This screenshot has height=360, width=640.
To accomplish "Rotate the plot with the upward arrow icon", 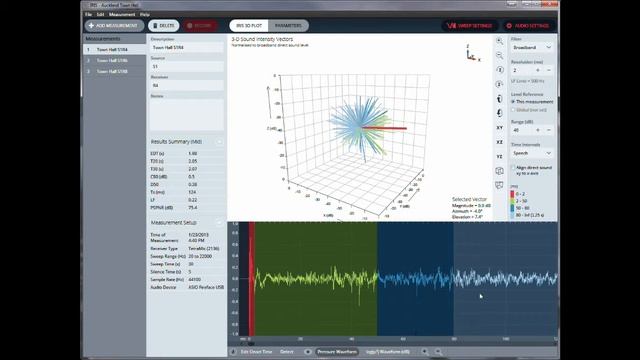I will coord(499,99).
